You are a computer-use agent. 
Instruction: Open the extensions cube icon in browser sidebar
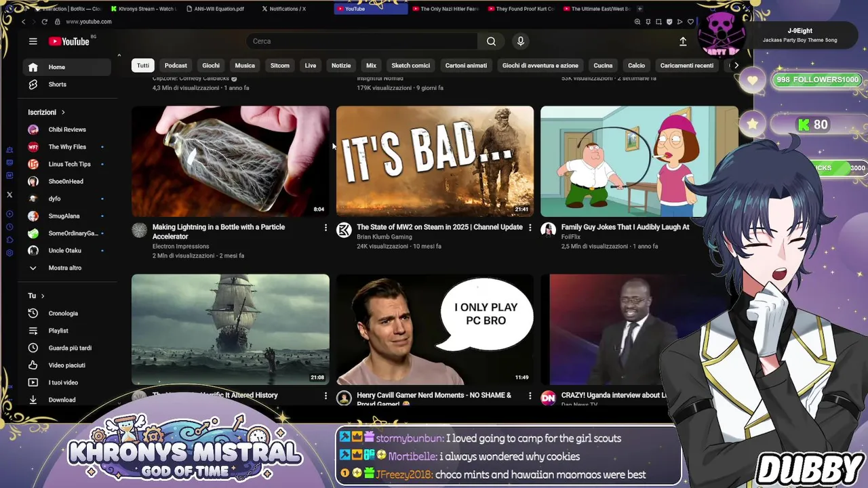click(x=9, y=239)
